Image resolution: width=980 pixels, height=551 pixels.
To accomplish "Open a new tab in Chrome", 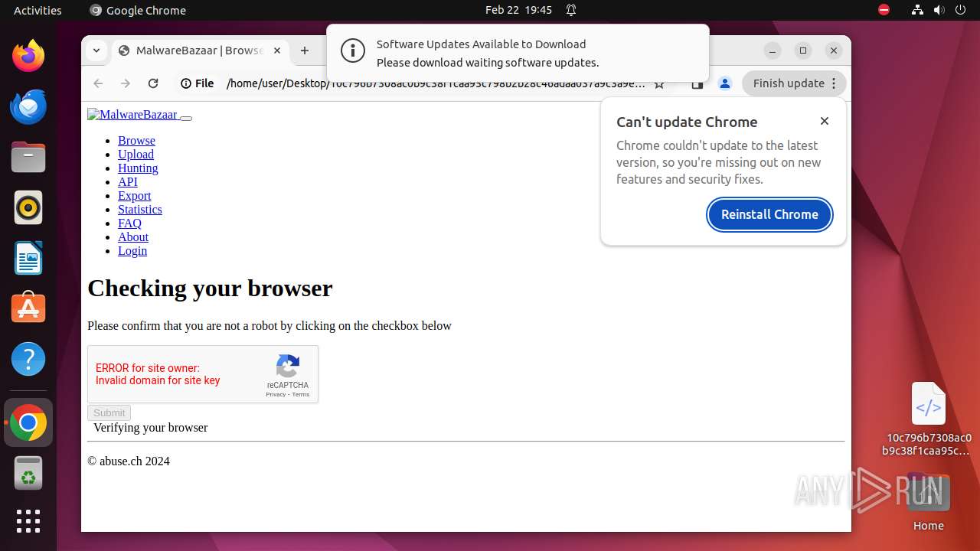I will coord(305,51).
